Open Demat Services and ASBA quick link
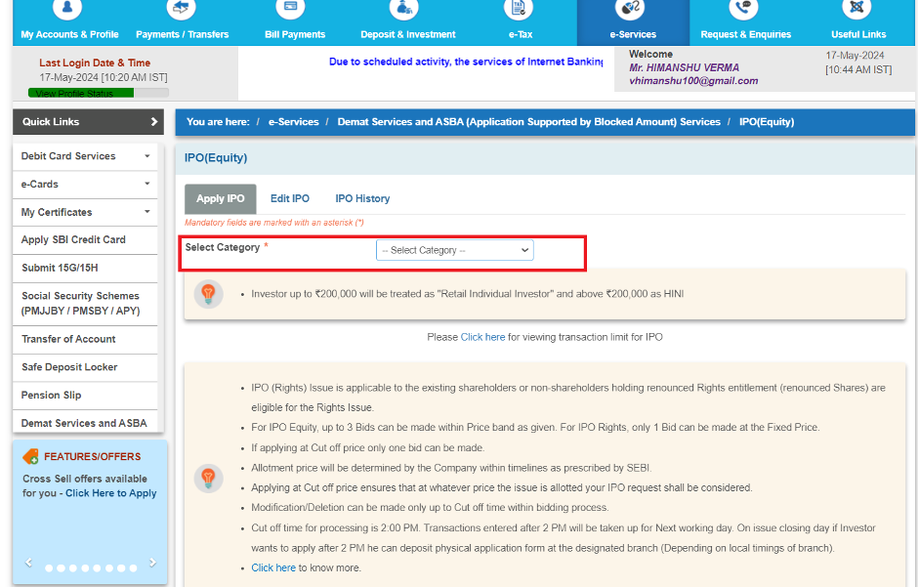Screen dimensions: 919x588 pyautogui.click(x=84, y=423)
